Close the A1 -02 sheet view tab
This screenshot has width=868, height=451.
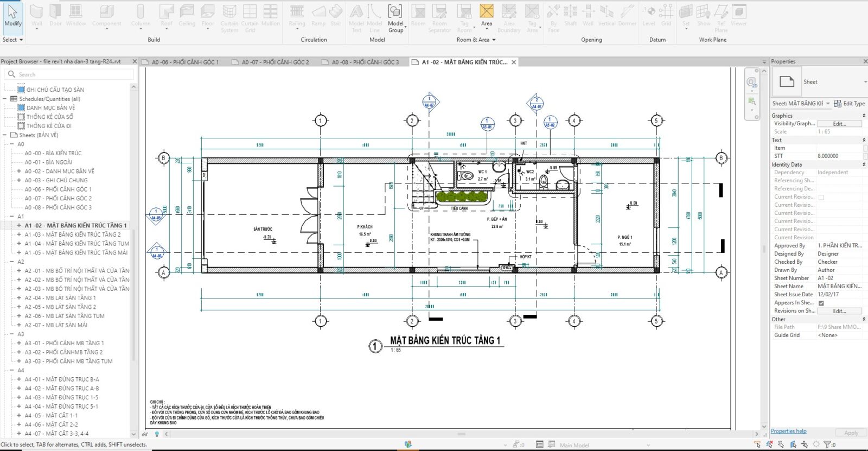click(x=514, y=62)
